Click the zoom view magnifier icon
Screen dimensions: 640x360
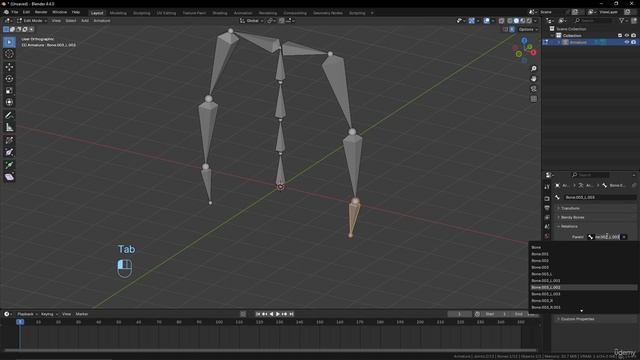click(x=533, y=69)
